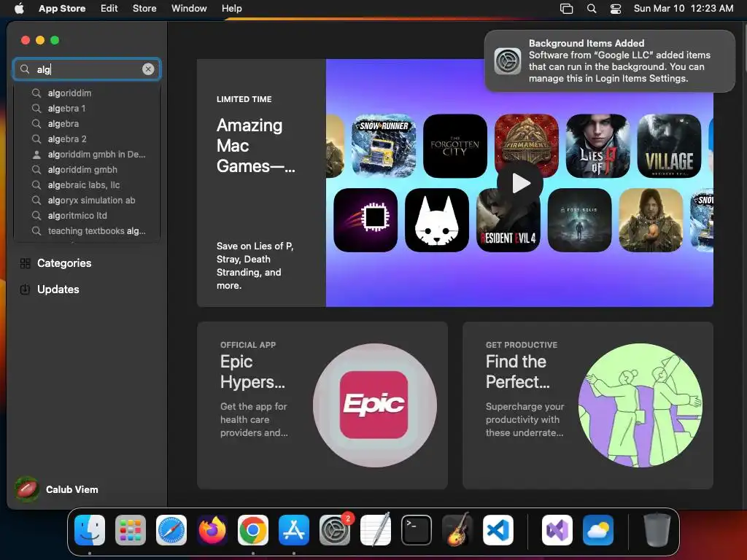Image resolution: width=747 pixels, height=560 pixels.
Task: Open System Settings from the Dock
Action: [335, 530]
